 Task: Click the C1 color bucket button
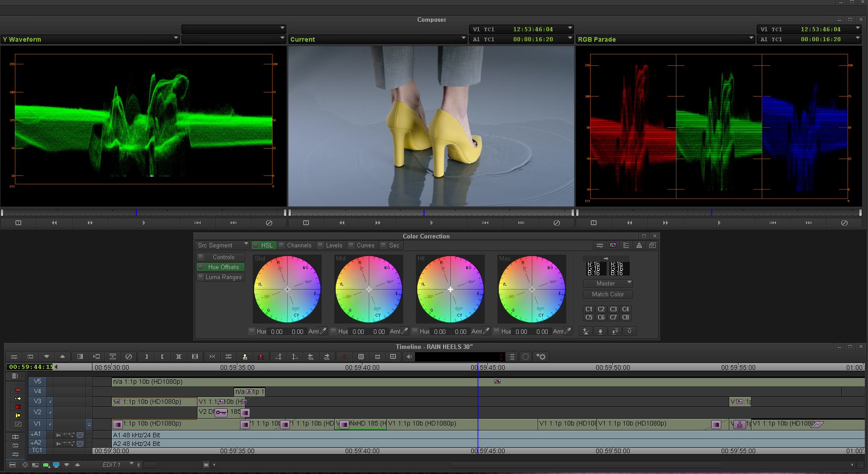point(589,309)
